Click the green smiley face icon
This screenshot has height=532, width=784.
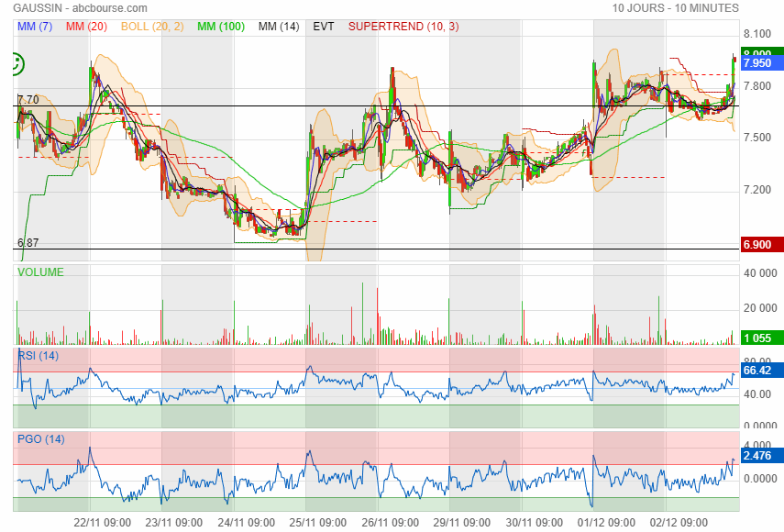pos(17,64)
